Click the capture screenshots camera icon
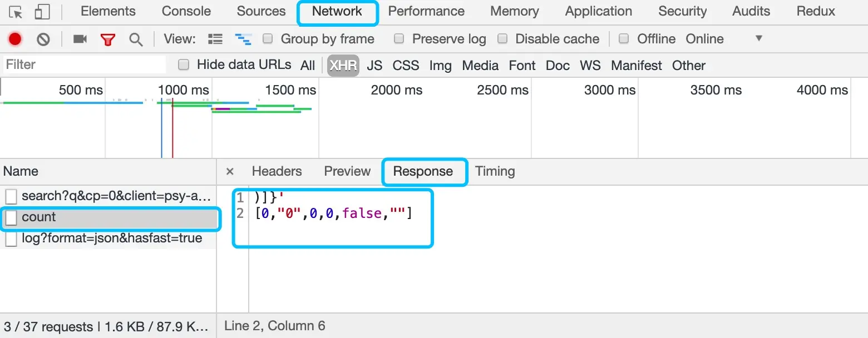Viewport: 868px width, 338px height. pos(80,39)
